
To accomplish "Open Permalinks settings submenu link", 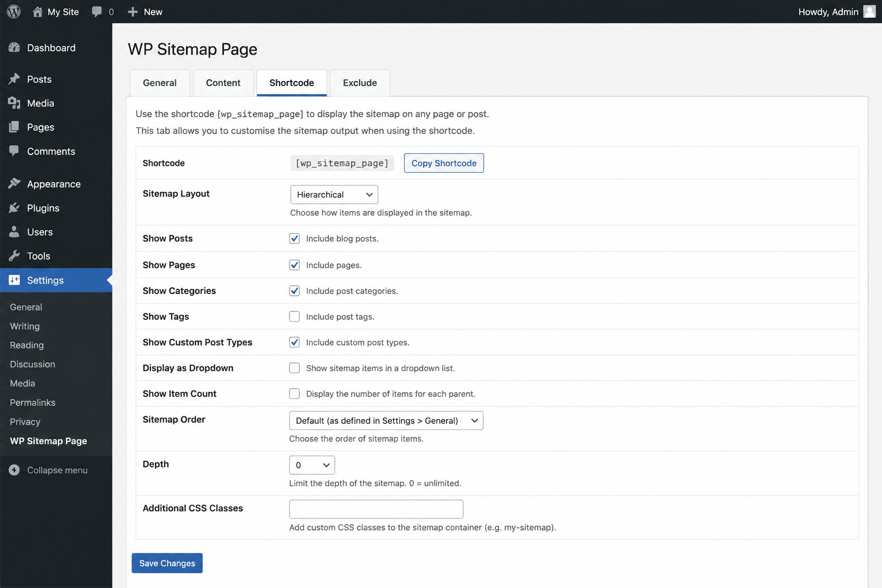I will point(33,403).
